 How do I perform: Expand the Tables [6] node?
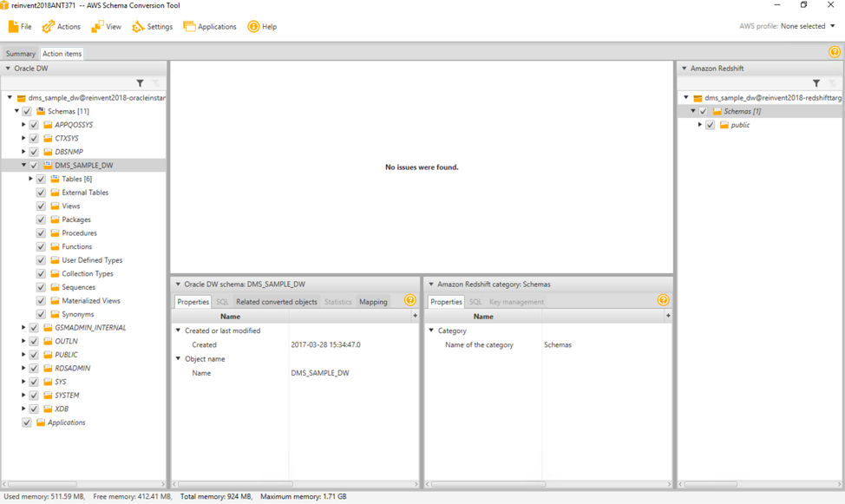coord(30,179)
